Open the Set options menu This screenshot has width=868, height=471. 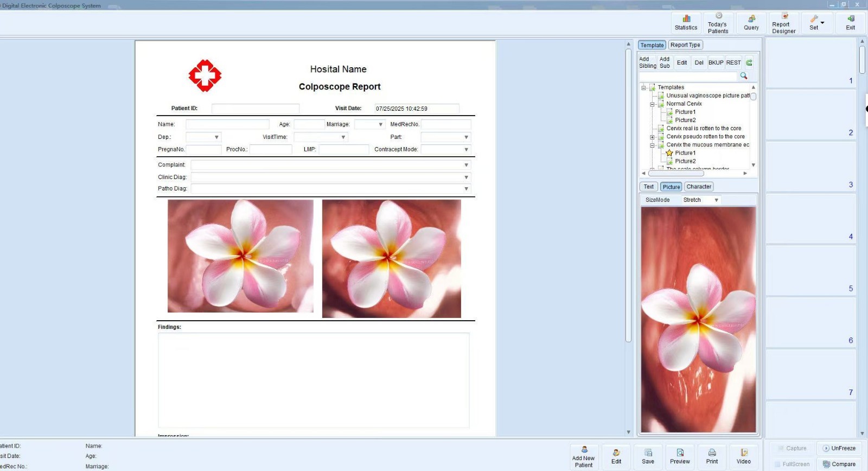[816, 23]
